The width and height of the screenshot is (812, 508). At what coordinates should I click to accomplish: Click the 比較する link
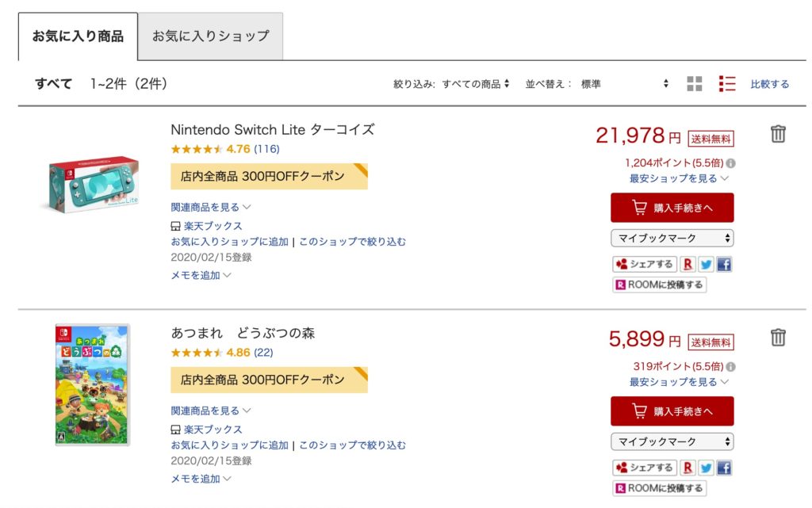770,84
